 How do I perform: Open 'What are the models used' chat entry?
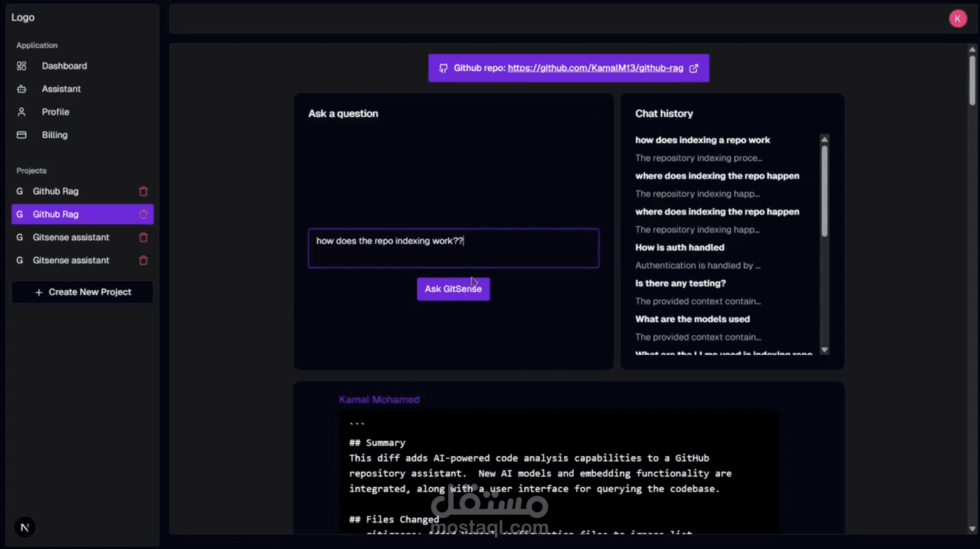pyautogui.click(x=692, y=319)
